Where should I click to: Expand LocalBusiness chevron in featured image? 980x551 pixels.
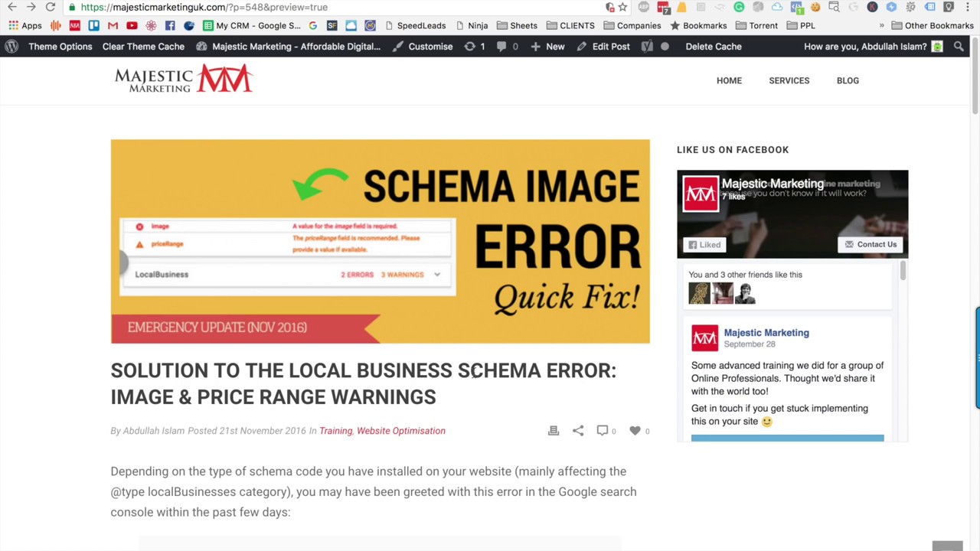[x=437, y=275]
